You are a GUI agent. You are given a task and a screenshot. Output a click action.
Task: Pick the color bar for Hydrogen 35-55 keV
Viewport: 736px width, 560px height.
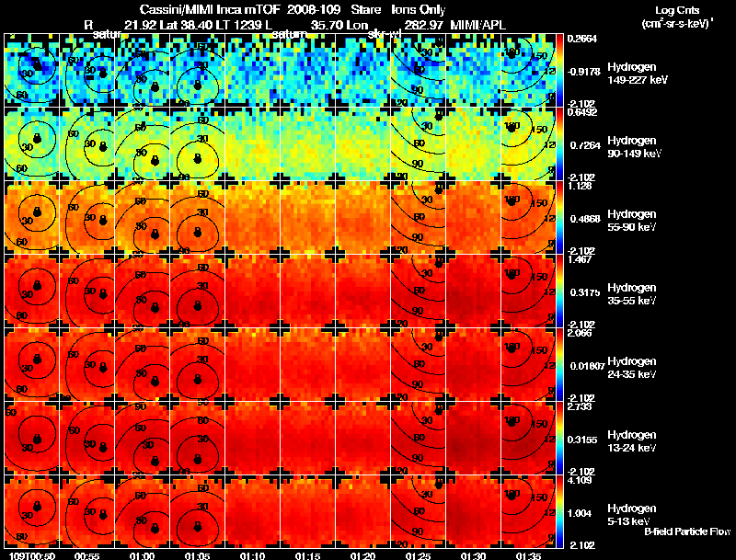click(559, 291)
